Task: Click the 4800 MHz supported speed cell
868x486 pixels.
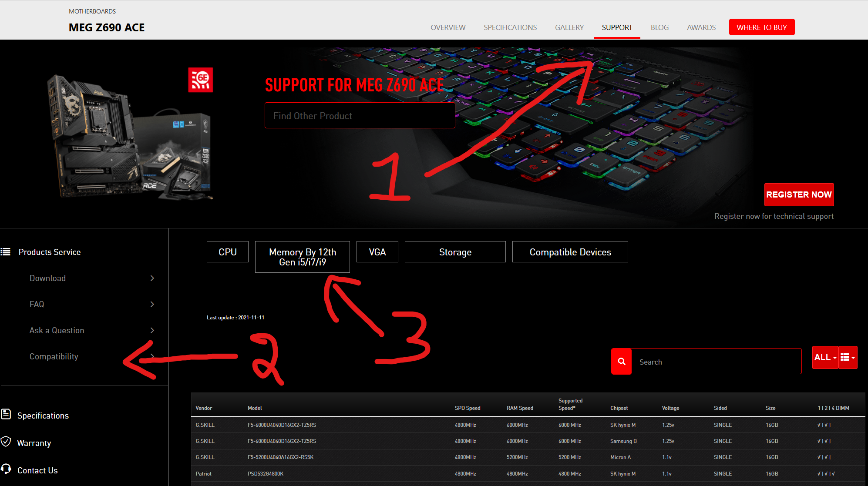Action: pyautogui.click(x=570, y=474)
